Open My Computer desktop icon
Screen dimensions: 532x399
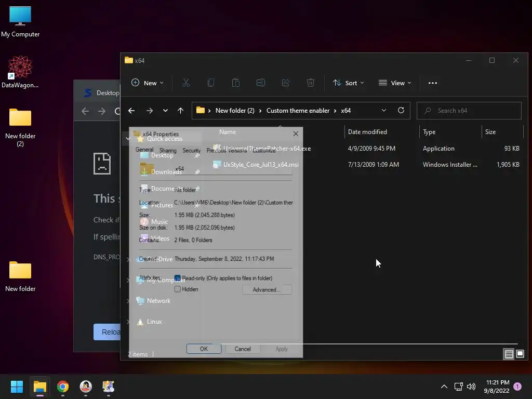point(20,22)
